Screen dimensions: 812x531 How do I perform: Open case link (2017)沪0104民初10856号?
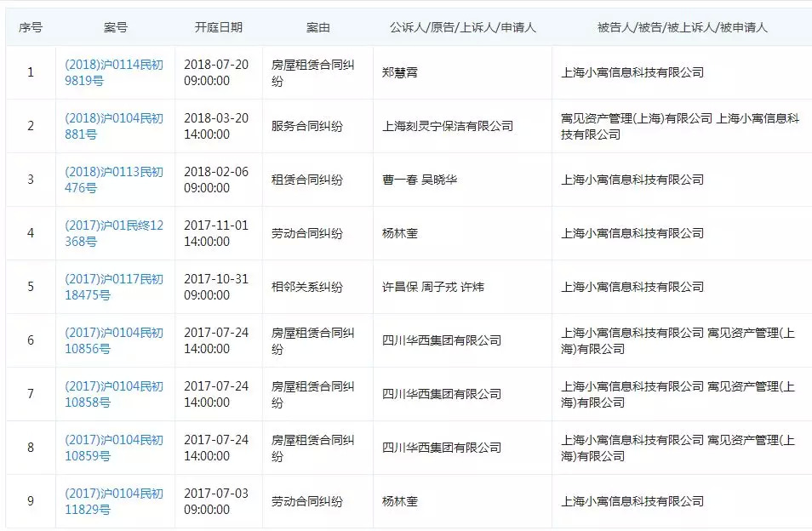(x=114, y=340)
